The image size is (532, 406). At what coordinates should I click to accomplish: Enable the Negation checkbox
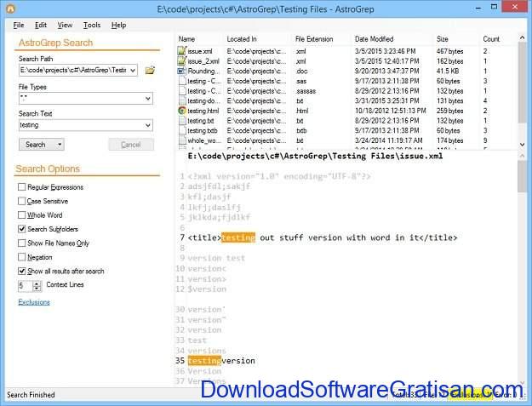pos(22,257)
